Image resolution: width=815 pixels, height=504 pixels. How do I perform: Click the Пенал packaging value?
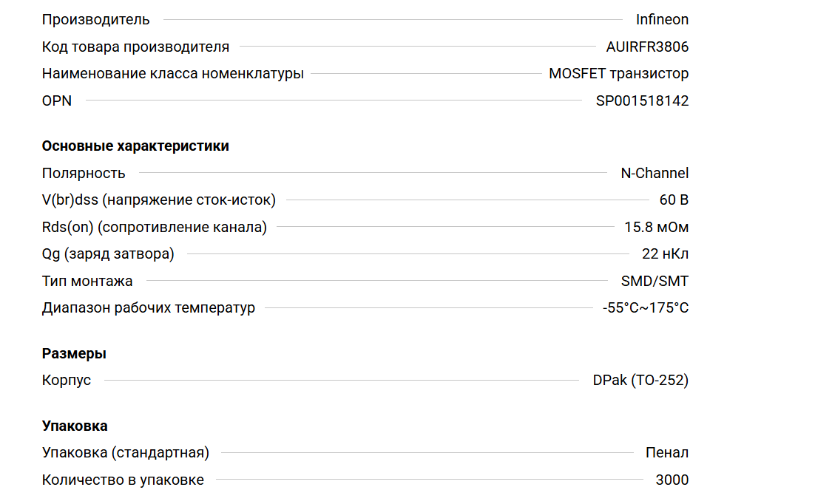666,452
